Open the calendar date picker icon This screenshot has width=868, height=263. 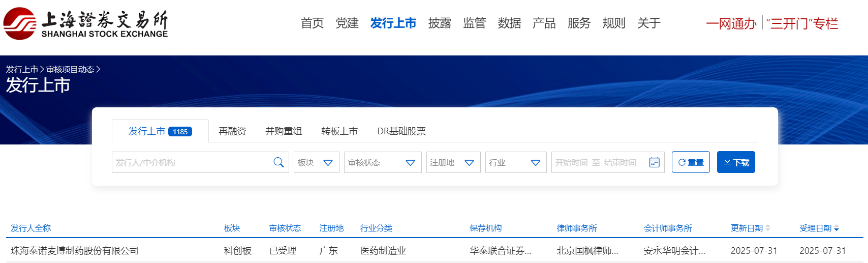654,162
